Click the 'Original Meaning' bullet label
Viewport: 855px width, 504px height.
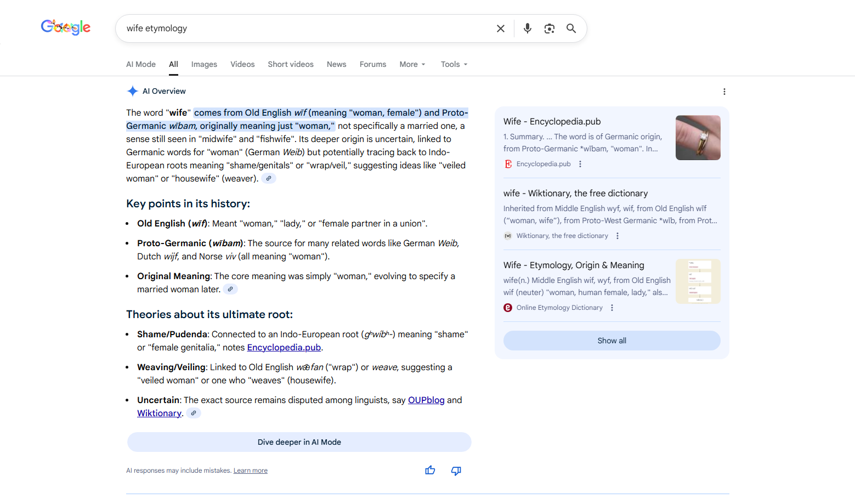174,276
